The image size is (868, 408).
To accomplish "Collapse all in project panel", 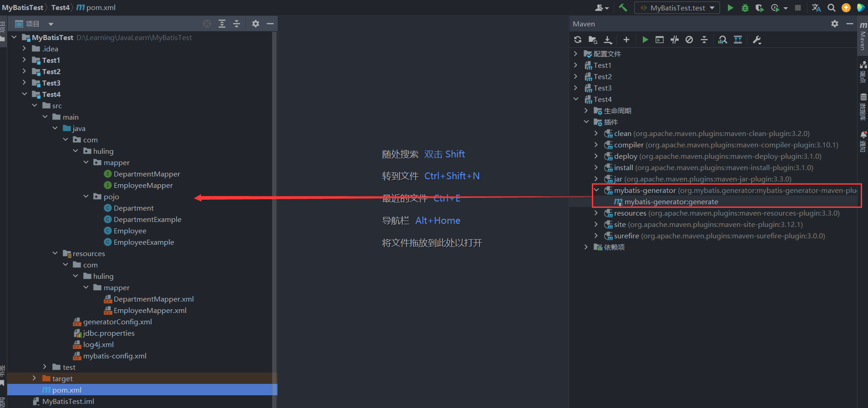I will pos(237,24).
